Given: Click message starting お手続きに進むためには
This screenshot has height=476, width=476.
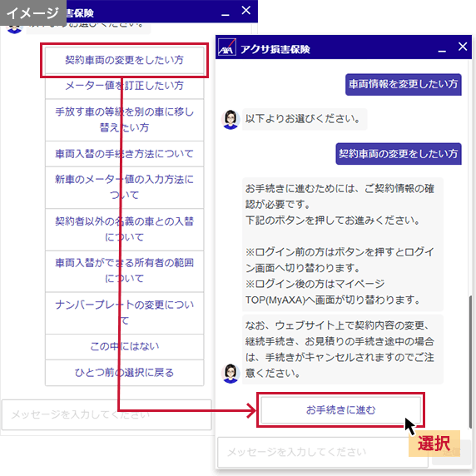Looking at the screenshot, I should coord(343,245).
